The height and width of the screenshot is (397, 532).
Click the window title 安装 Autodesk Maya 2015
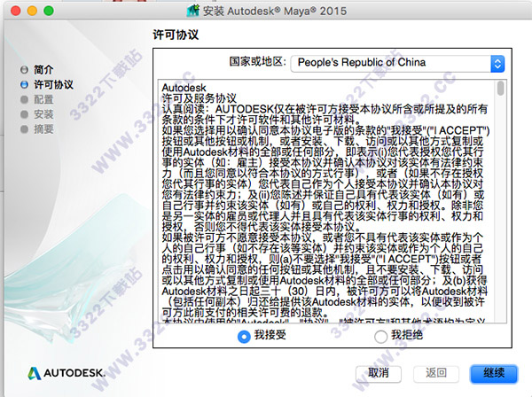275,11
